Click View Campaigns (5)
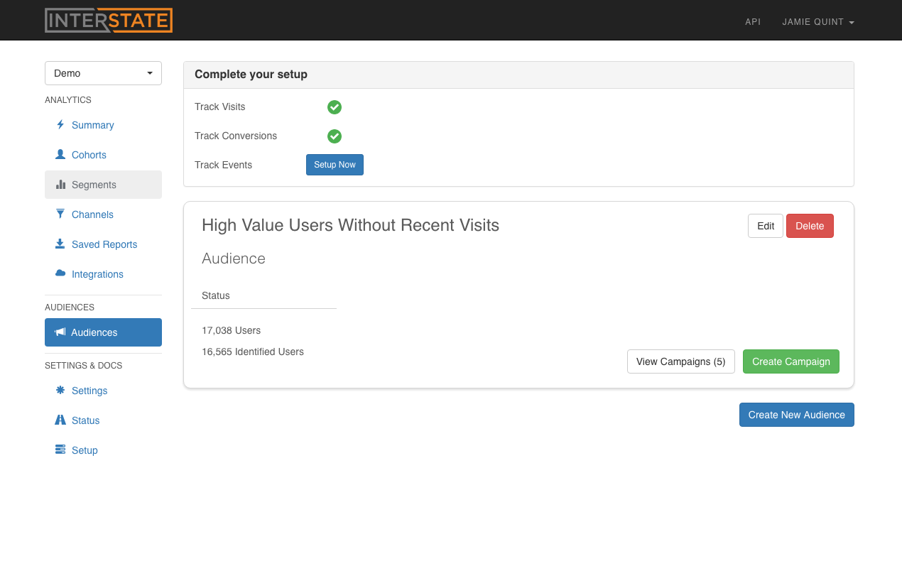The width and height of the screenshot is (902, 588). pyautogui.click(x=681, y=361)
